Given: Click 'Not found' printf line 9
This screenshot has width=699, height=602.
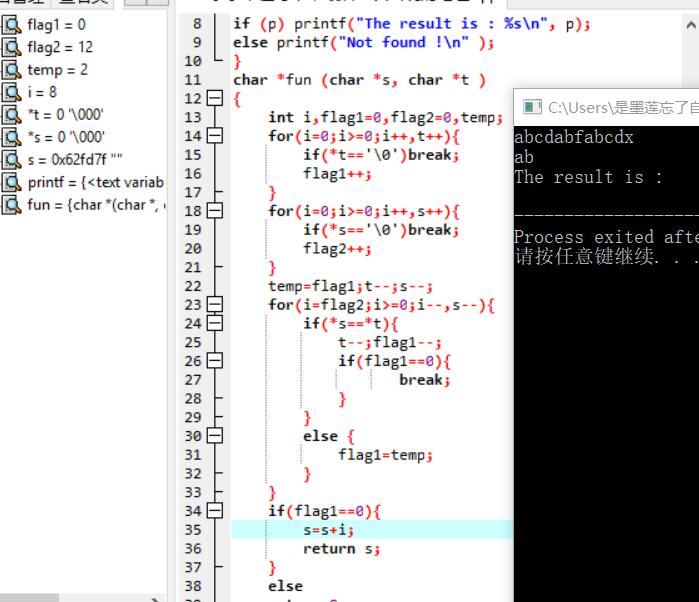Looking at the screenshot, I should pyautogui.click(x=363, y=42).
